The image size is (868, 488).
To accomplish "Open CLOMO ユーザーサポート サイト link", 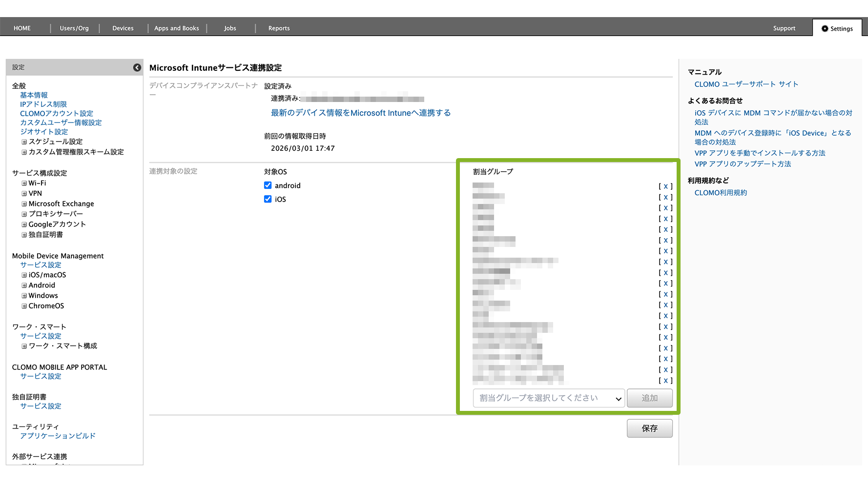I will tap(746, 84).
